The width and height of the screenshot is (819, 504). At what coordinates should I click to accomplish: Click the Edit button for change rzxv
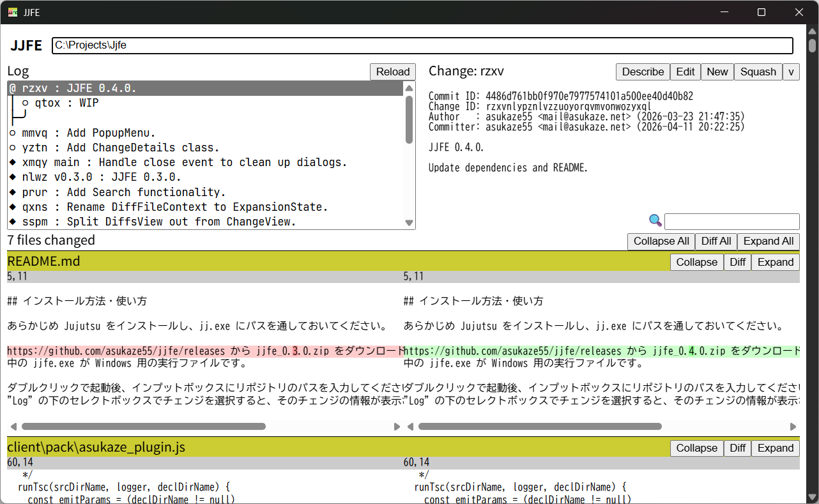(685, 72)
